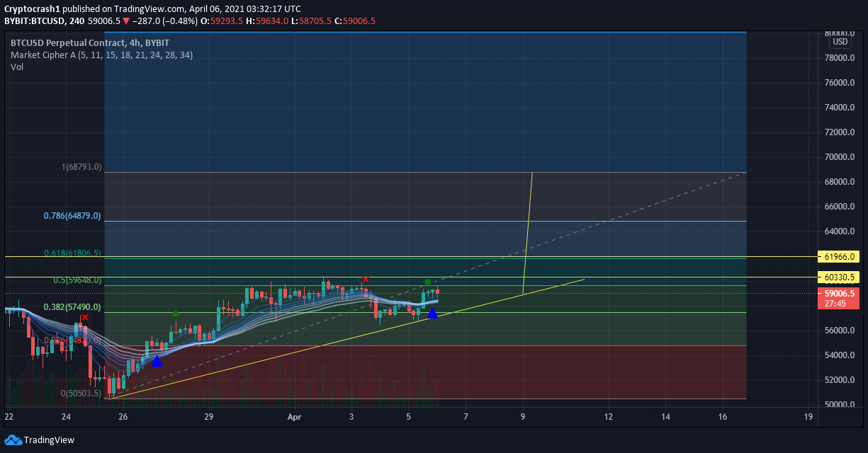
Task: Select the 0.618(61806.5) Fibonacci level label
Action: tap(72, 253)
